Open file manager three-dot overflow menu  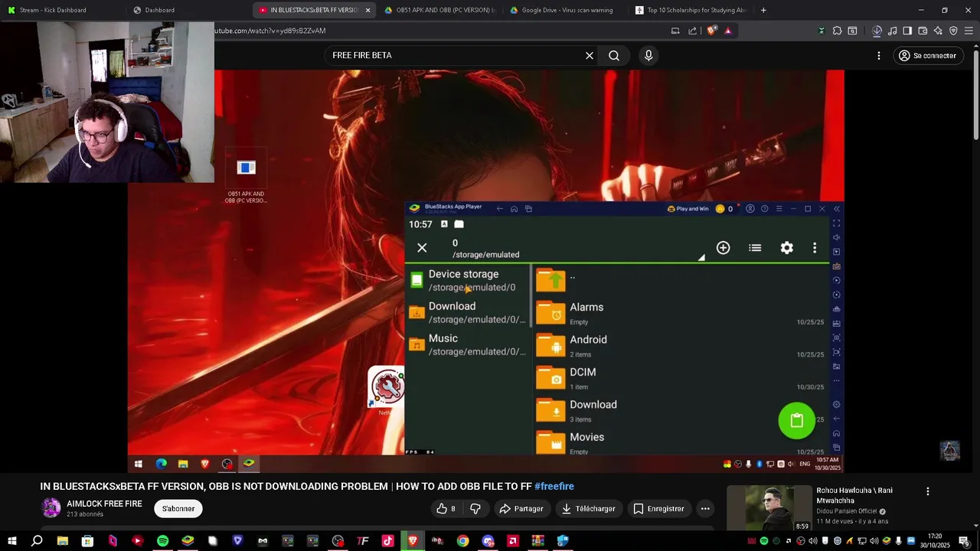pyautogui.click(x=815, y=248)
